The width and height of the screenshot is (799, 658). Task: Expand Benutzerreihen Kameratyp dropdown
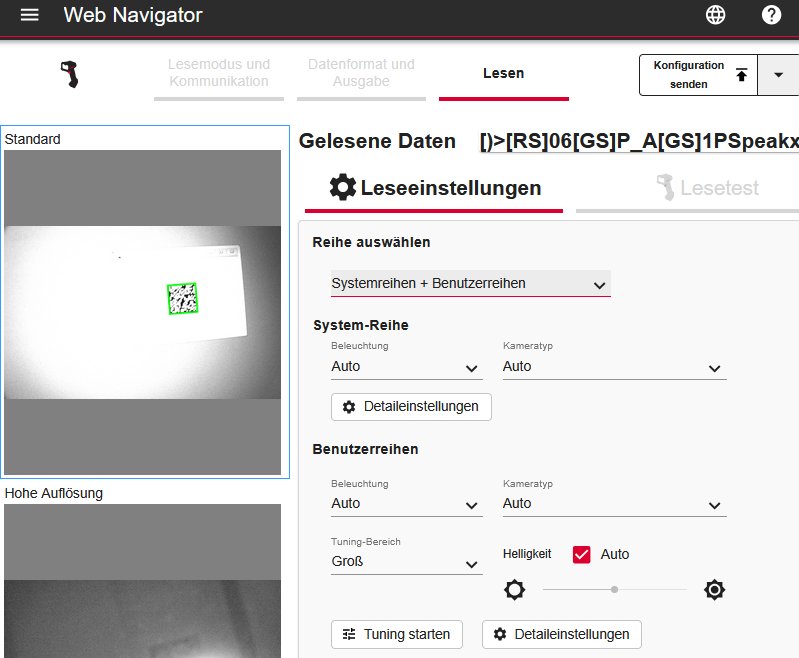[614, 504]
